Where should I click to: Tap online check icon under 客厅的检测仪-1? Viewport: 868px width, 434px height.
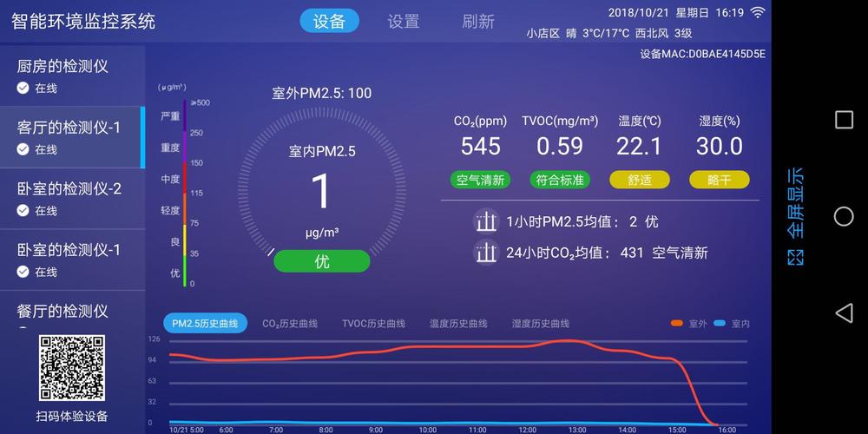pyautogui.click(x=23, y=149)
